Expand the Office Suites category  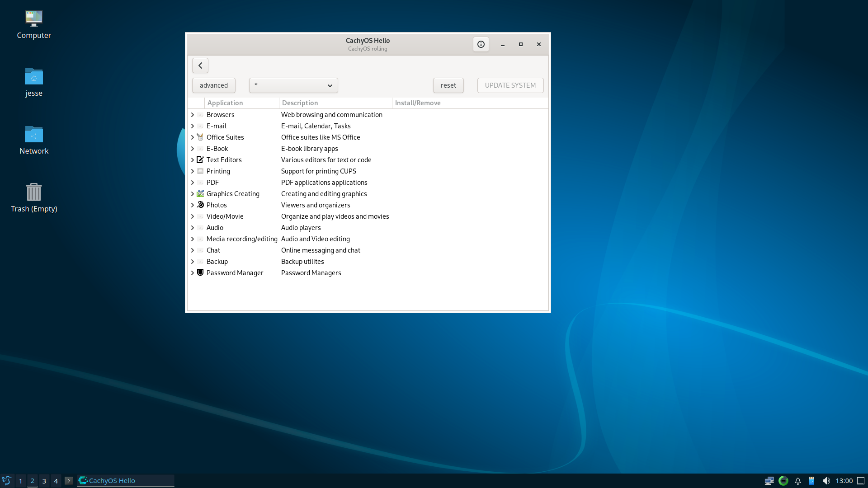[x=193, y=137]
